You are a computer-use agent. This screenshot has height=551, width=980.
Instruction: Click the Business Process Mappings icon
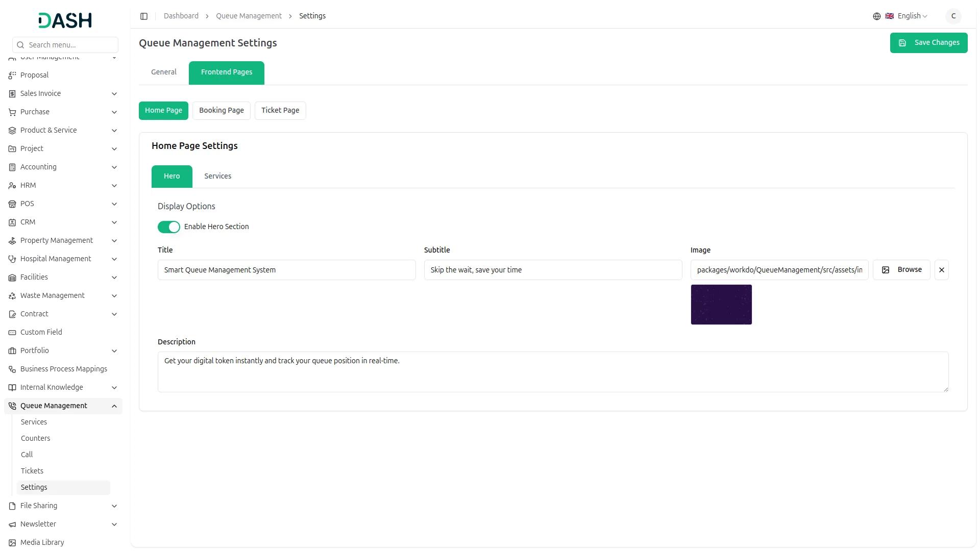tap(12, 369)
